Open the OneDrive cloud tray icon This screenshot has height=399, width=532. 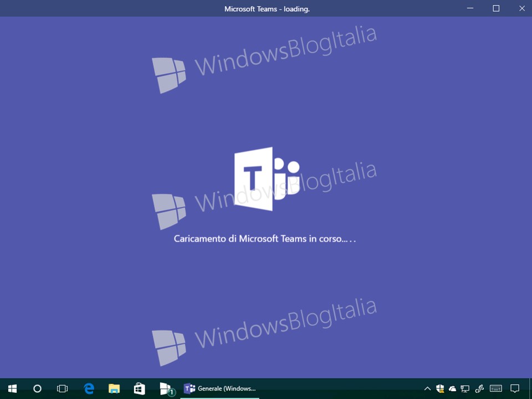click(x=452, y=389)
